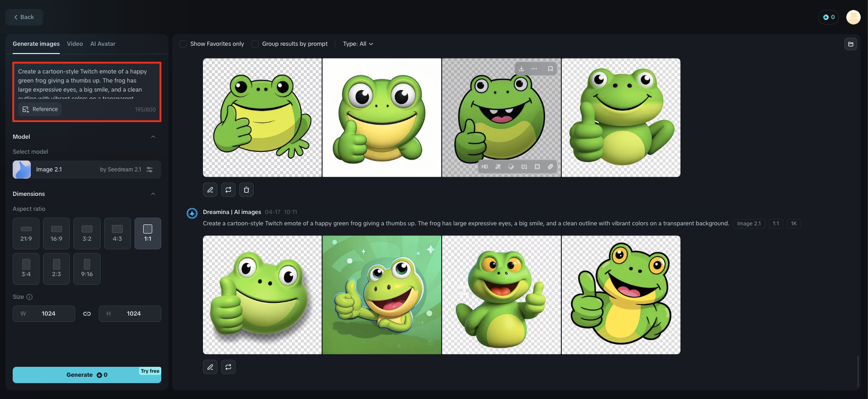
Task: Delete the first result row
Action: (246, 190)
